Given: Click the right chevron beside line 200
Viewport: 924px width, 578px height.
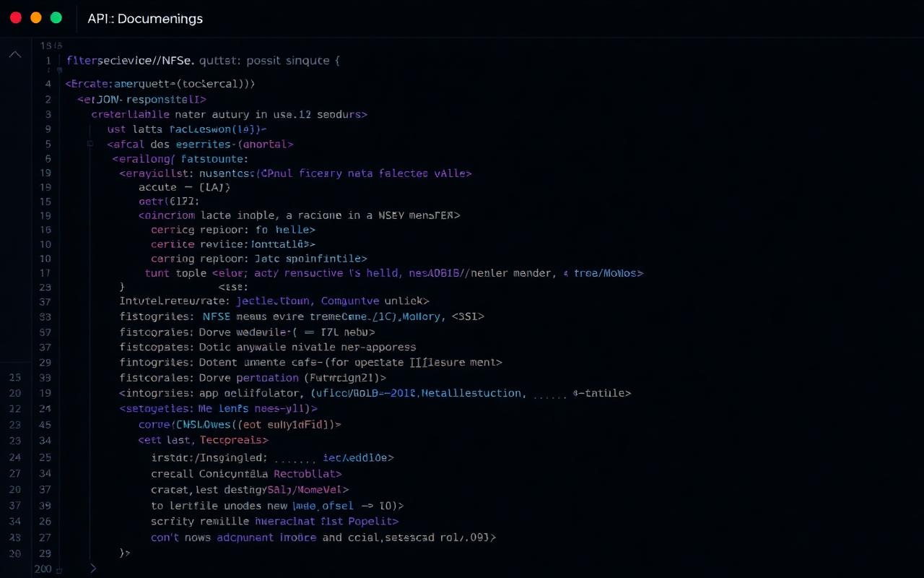Looking at the screenshot, I should [x=92, y=569].
